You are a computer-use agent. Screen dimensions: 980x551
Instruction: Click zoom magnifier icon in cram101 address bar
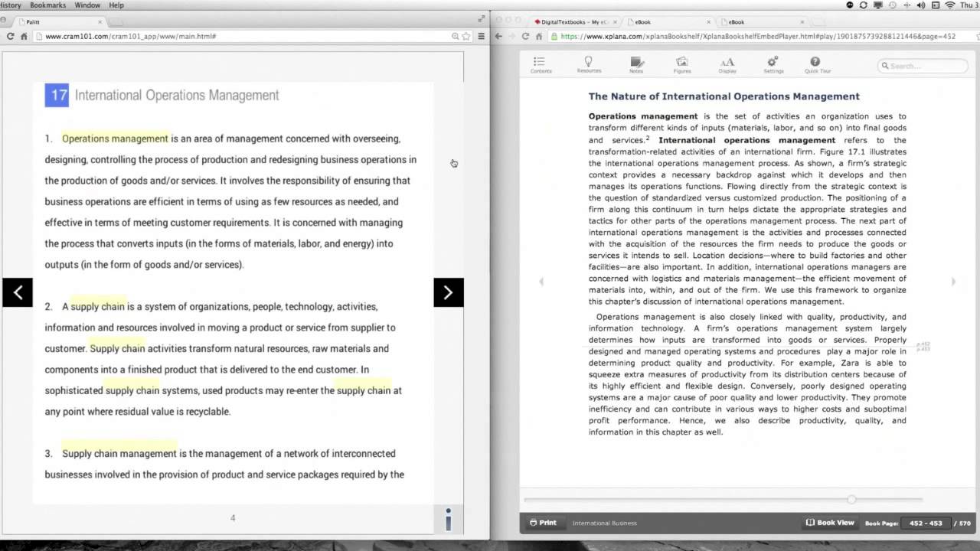(x=455, y=36)
